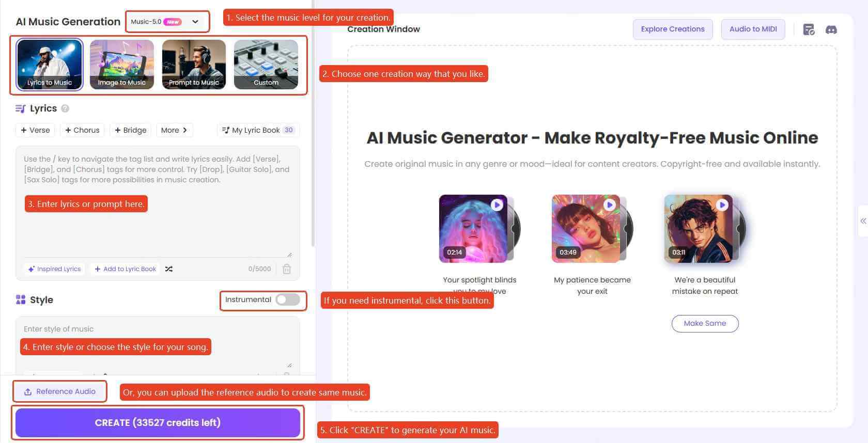This screenshot has width=868, height=443.
Task: Click the 30 count badge in Lyric Book
Action: coord(289,130)
